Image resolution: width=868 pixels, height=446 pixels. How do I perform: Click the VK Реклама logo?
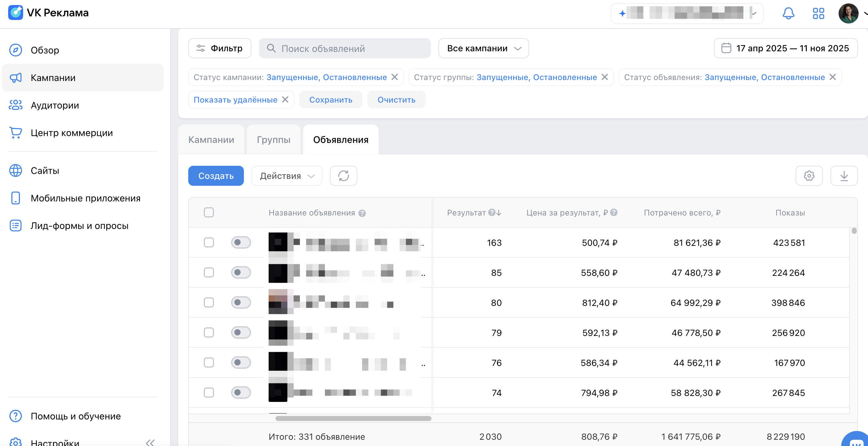point(48,13)
